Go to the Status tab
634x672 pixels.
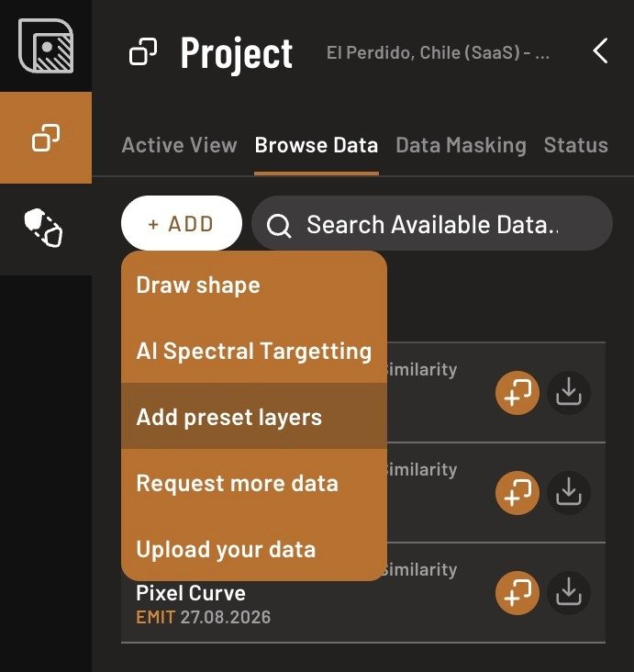click(576, 145)
